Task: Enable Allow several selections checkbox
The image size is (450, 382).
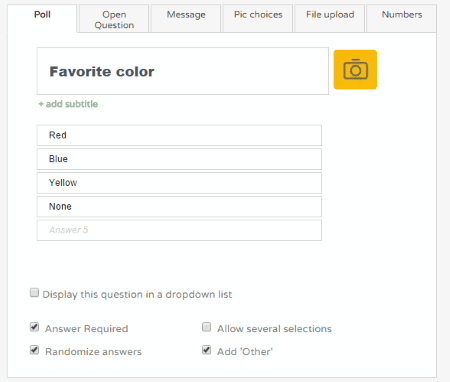Action: tap(207, 327)
